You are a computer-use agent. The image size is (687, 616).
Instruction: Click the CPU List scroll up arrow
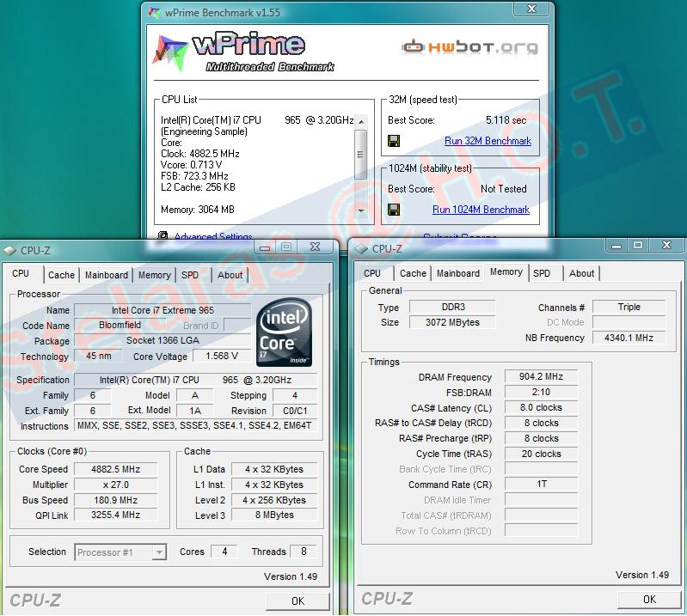click(361, 121)
